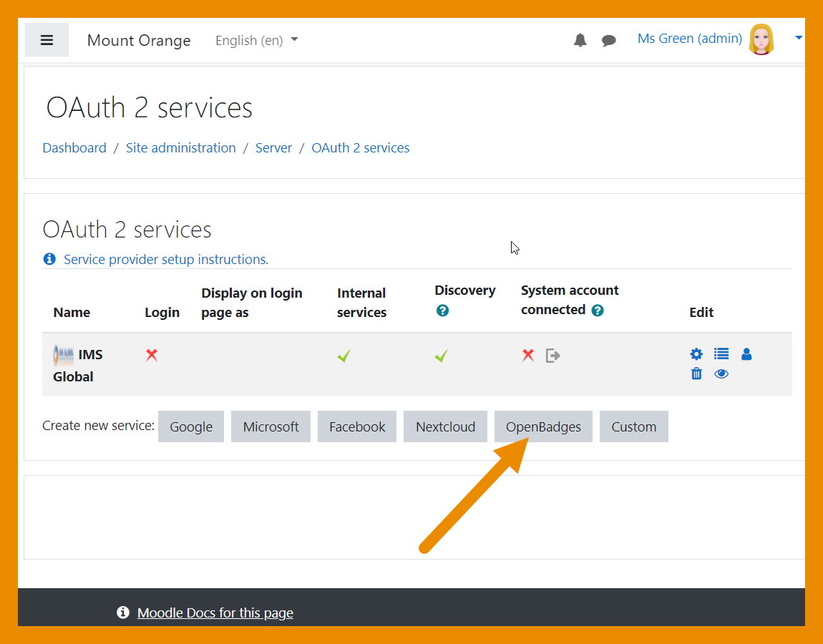
Task: Expand the English (en) language menu
Action: (256, 40)
